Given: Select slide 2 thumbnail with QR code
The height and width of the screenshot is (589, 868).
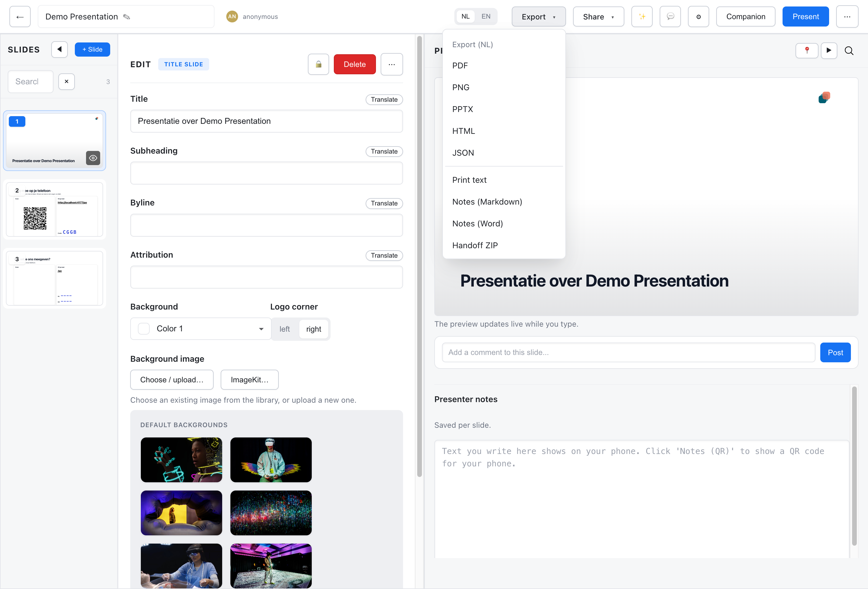Looking at the screenshot, I should (55, 209).
